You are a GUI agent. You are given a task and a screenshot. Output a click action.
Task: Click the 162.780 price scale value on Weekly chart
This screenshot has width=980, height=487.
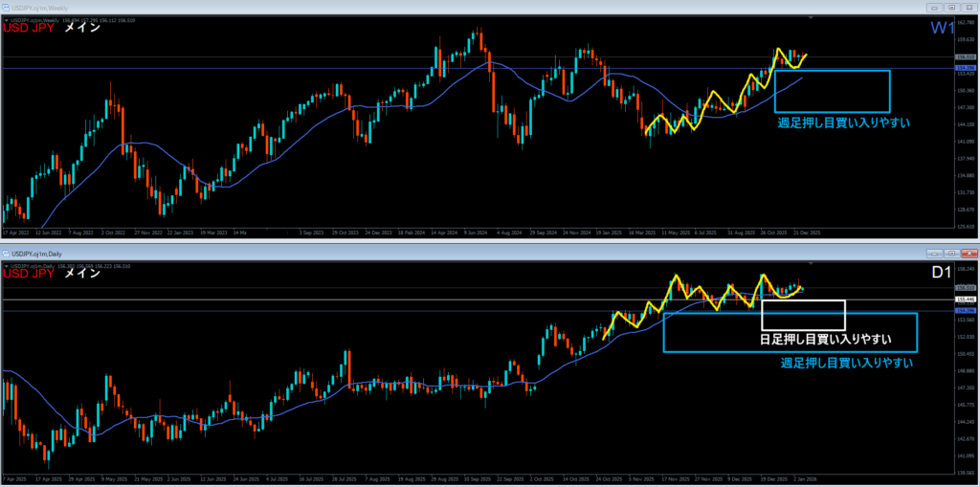(967, 22)
